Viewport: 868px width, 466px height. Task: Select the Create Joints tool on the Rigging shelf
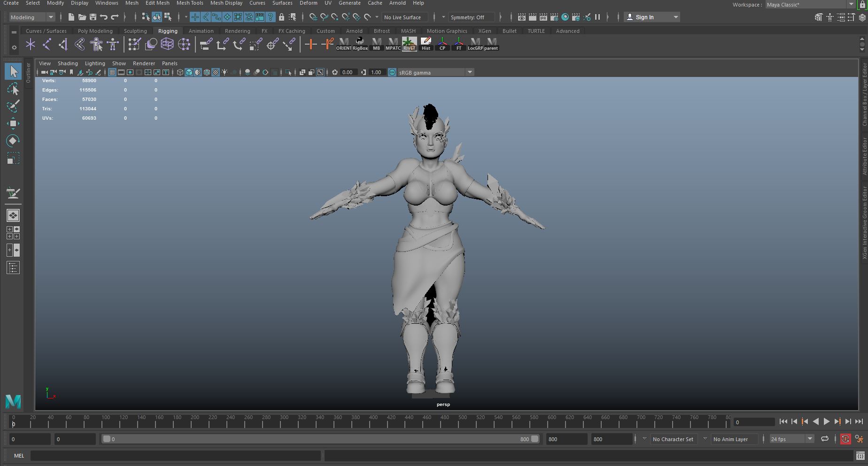47,45
